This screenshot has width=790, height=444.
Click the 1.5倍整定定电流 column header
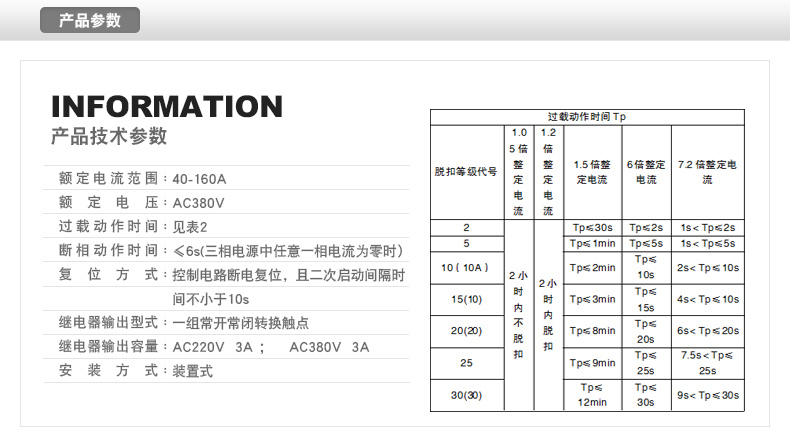592,172
